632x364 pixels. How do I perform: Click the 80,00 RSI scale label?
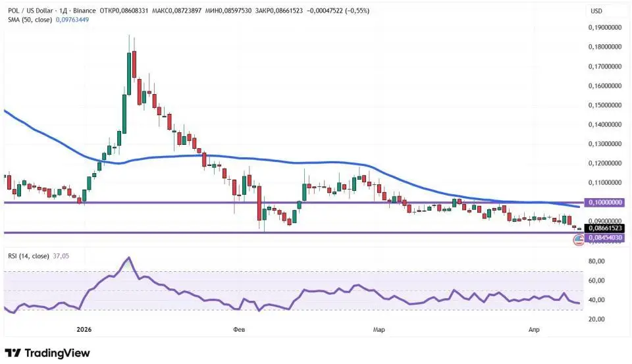tap(596, 261)
